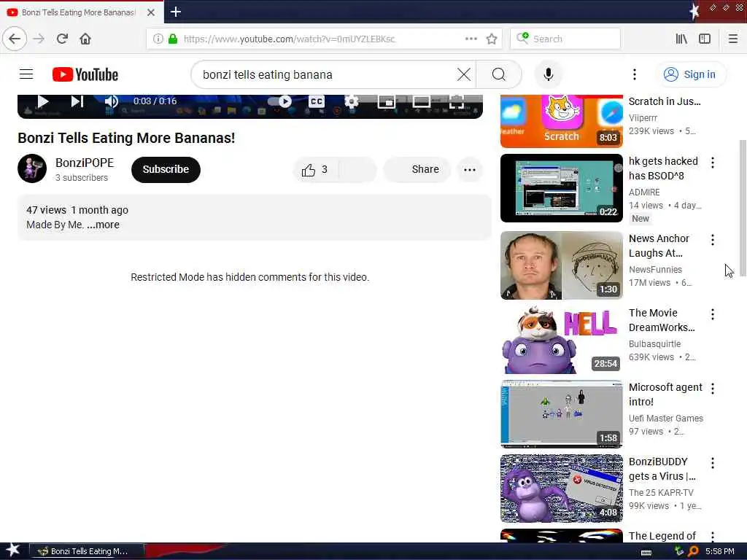The image size is (747, 560).
Task: Click the taskbar clock showing 5:58 PM
Action: [719, 551]
